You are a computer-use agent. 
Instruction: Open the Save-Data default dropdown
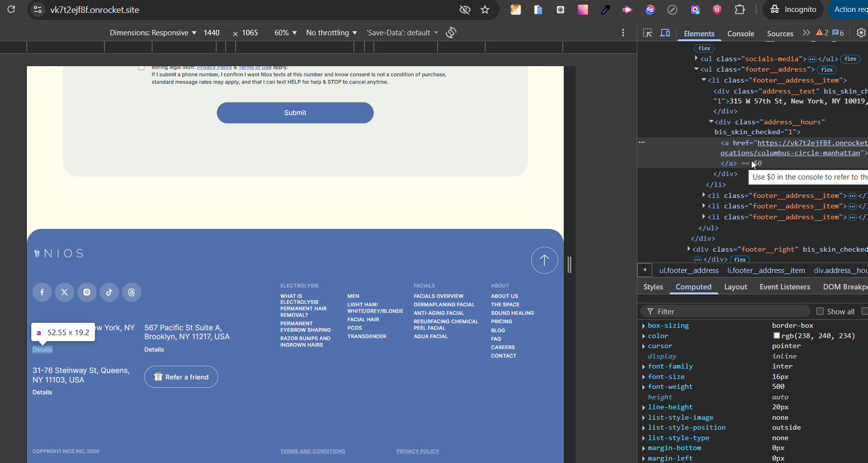coord(403,33)
